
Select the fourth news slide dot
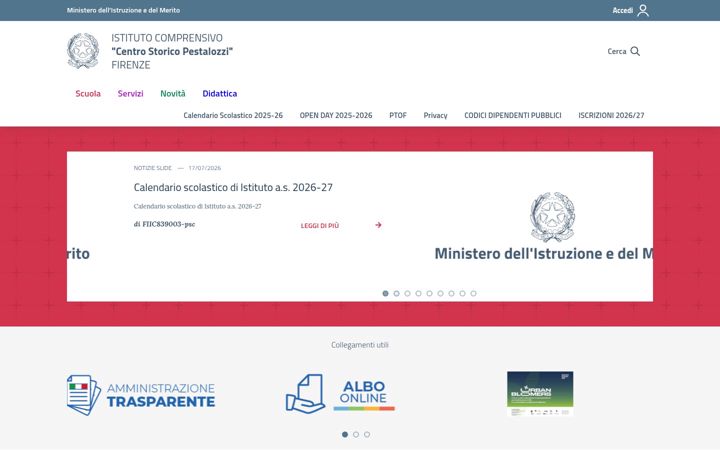click(418, 293)
